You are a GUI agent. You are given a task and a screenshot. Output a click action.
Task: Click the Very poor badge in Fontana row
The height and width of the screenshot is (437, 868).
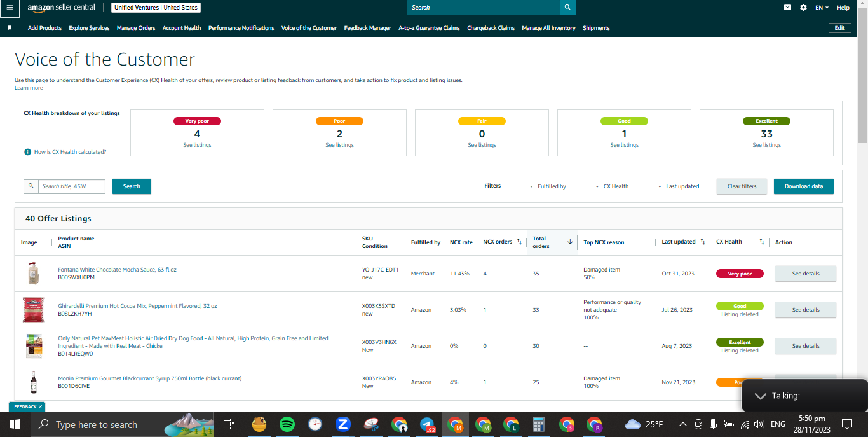click(x=740, y=274)
